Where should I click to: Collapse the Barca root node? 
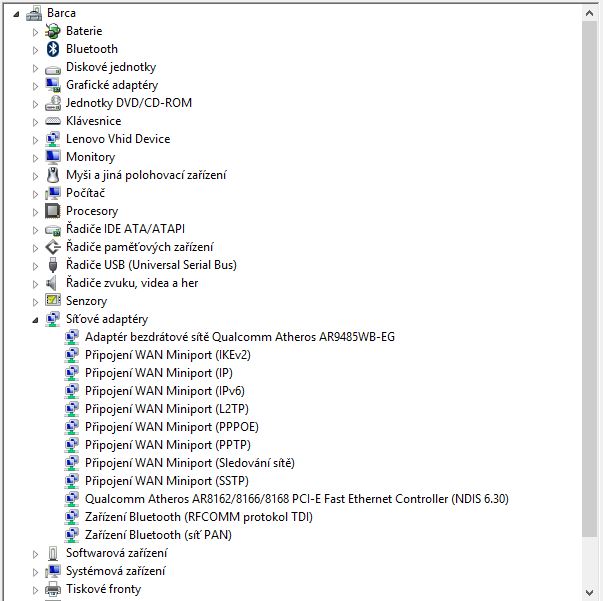point(16,14)
